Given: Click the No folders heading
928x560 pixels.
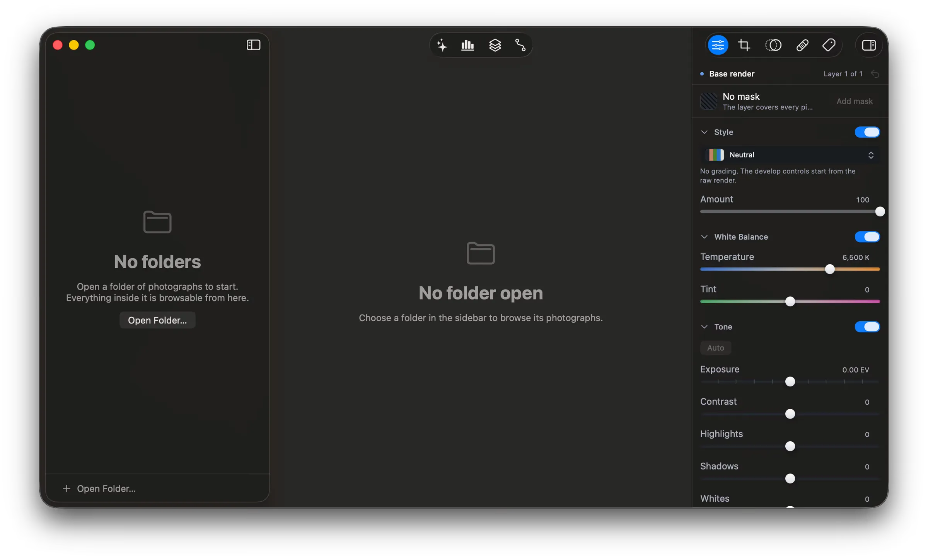Looking at the screenshot, I should pos(157,262).
